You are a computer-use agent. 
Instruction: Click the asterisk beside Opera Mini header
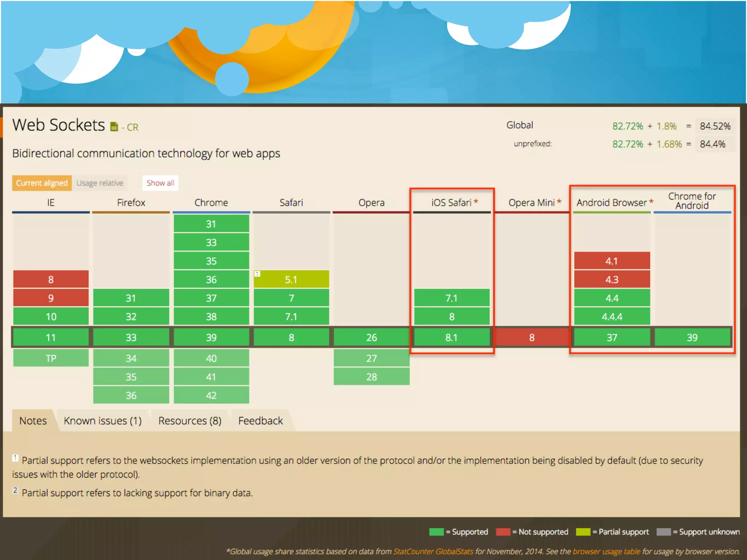[x=559, y=201]
